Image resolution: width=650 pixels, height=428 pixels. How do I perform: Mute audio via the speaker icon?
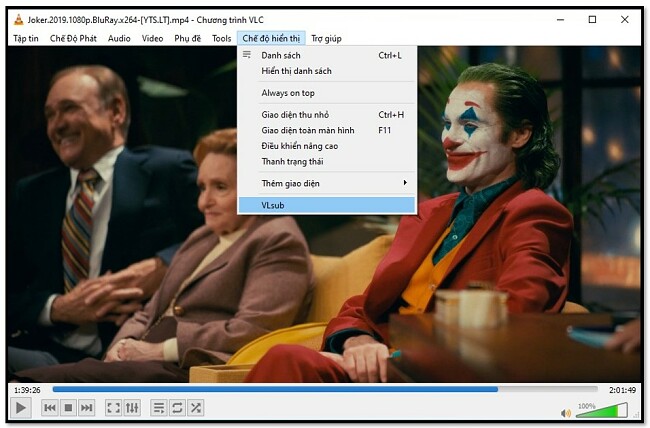[566, 413]
